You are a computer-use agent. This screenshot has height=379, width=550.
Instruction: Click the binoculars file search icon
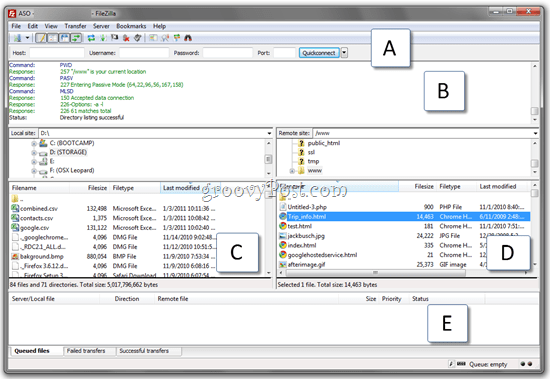point(188,38)
